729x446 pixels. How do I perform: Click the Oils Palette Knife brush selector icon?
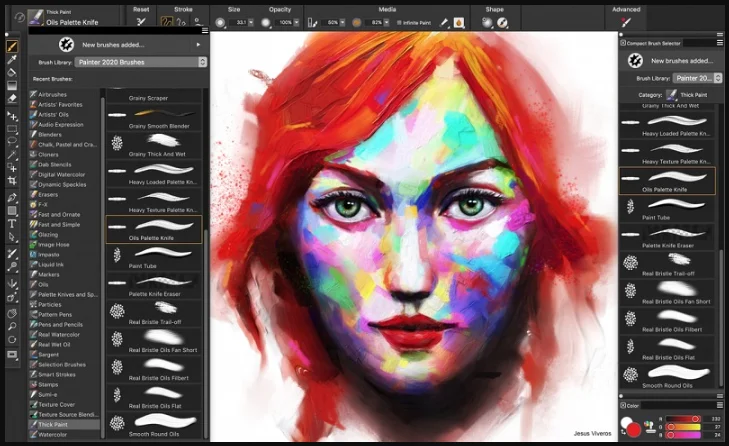tap(36, 18)
